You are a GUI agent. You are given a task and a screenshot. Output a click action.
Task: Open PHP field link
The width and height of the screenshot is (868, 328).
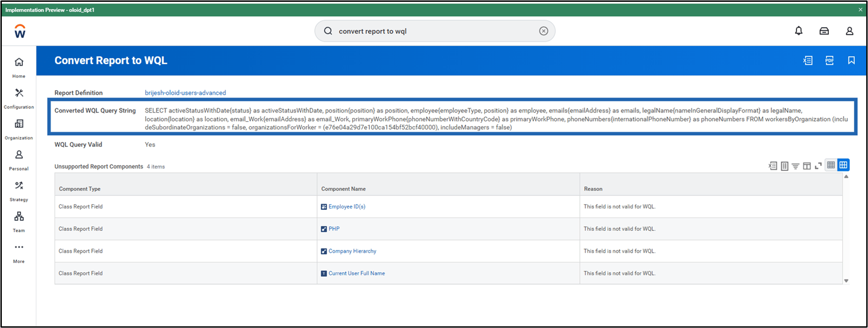[x=334, y=229]
